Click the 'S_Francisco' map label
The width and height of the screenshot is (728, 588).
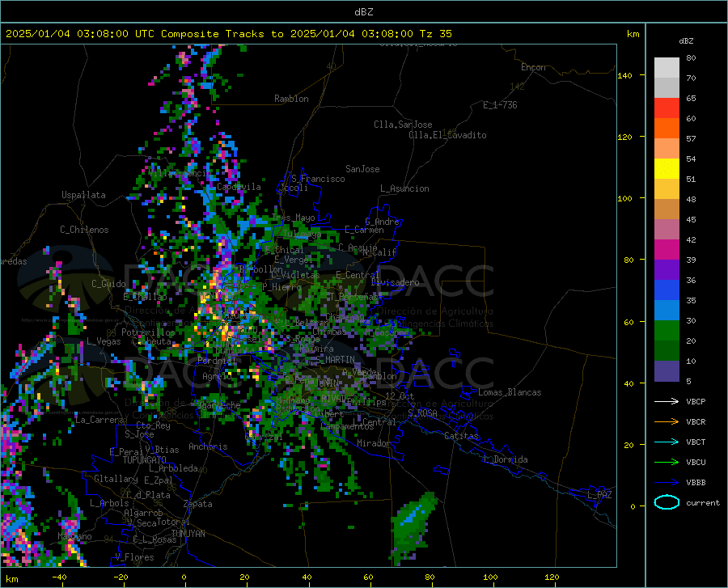[318, 179]
